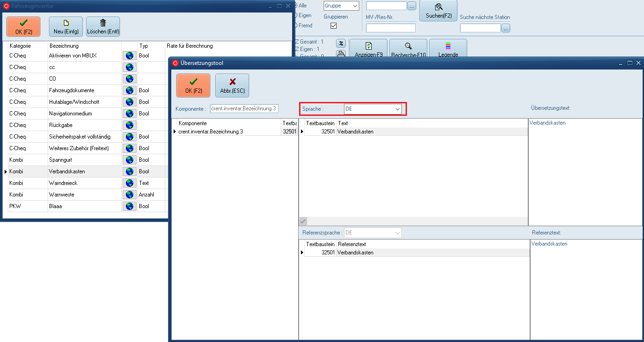Click the Textbaustein header in upper grid
644x342 pixels.
click(320, 123)
